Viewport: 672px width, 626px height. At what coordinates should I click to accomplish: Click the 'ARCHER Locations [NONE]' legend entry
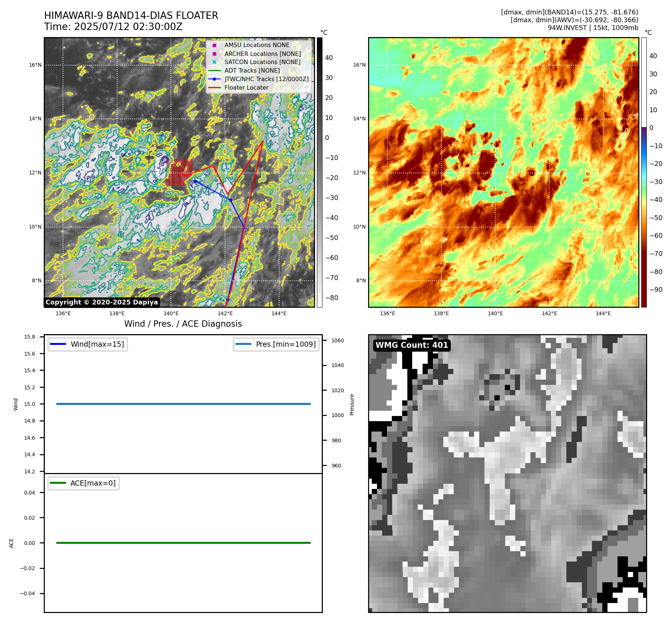point(262,54)
